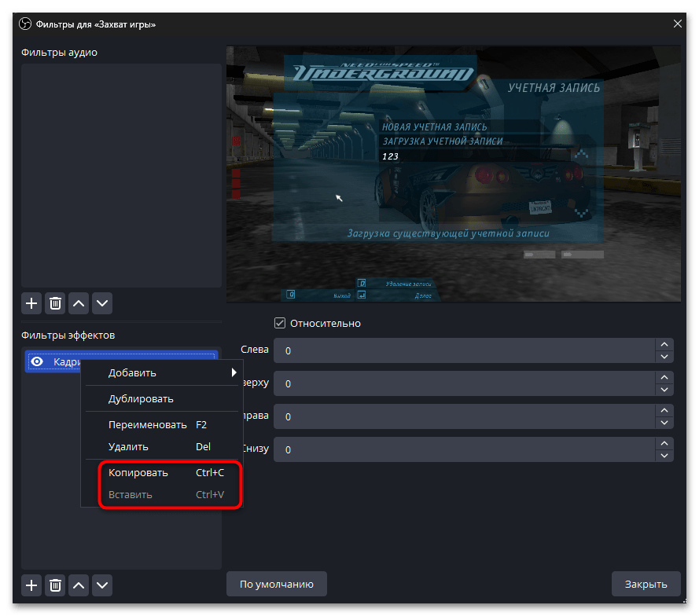The height and width of the screenshot is (616, 699).
Task: Click into the Снизу input field
Action: pyautogui.click(x=465, y=449)
